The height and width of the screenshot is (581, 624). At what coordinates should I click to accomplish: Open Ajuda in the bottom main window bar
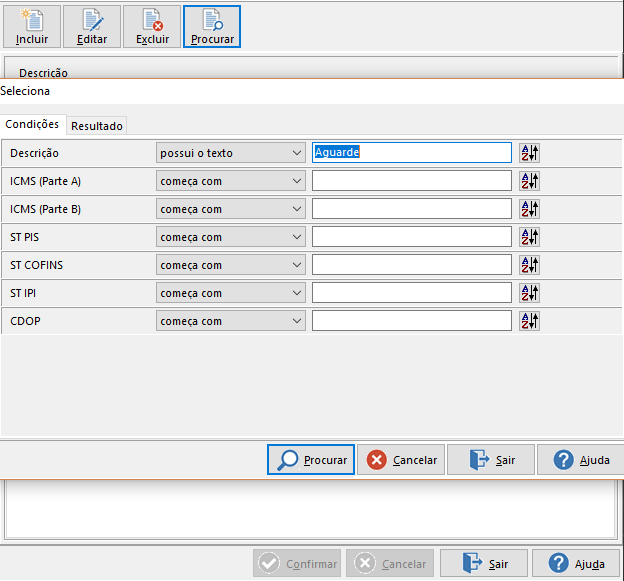pyautogui.click(x=576, y=563)
